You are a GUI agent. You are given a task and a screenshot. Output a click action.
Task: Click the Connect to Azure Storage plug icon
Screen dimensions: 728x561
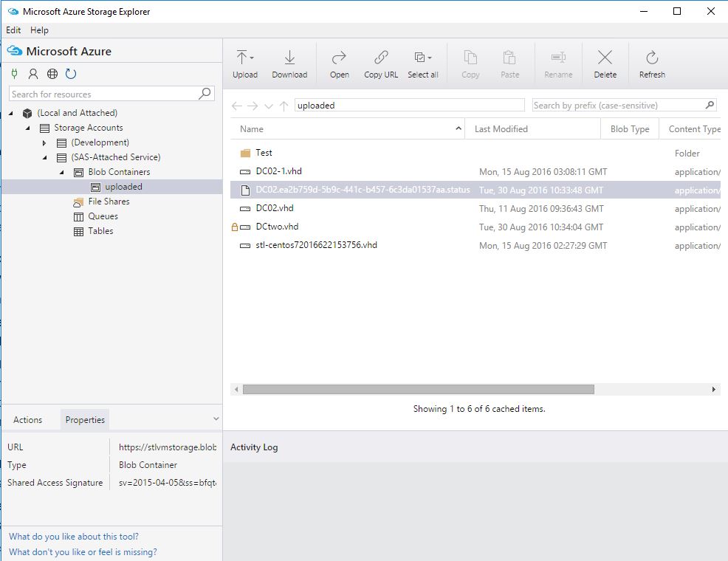[x=14, y=74]
